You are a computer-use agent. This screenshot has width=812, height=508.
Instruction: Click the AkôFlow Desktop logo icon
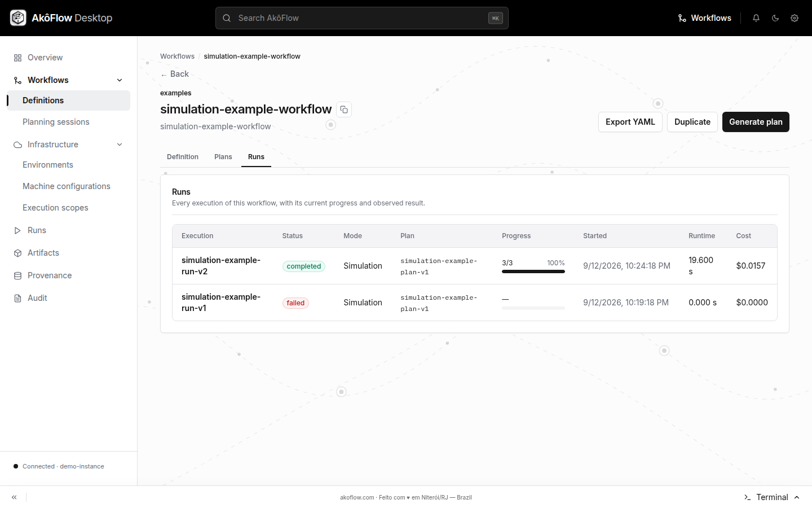[x=18, y=18]
